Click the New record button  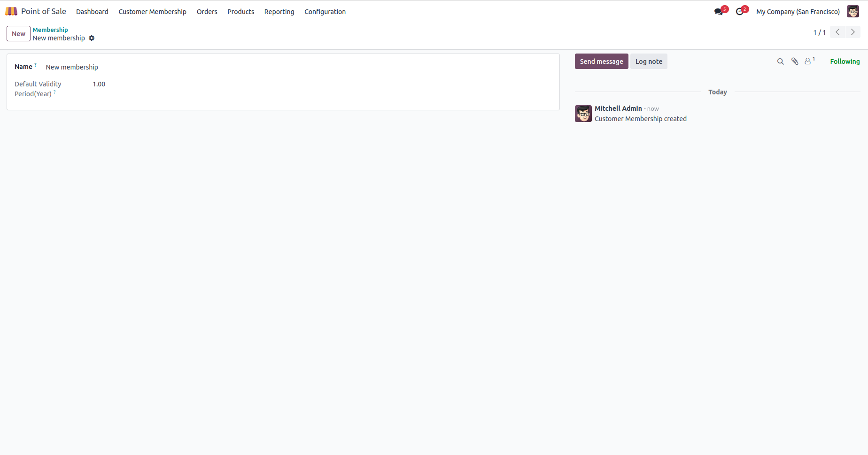(19, 34)
